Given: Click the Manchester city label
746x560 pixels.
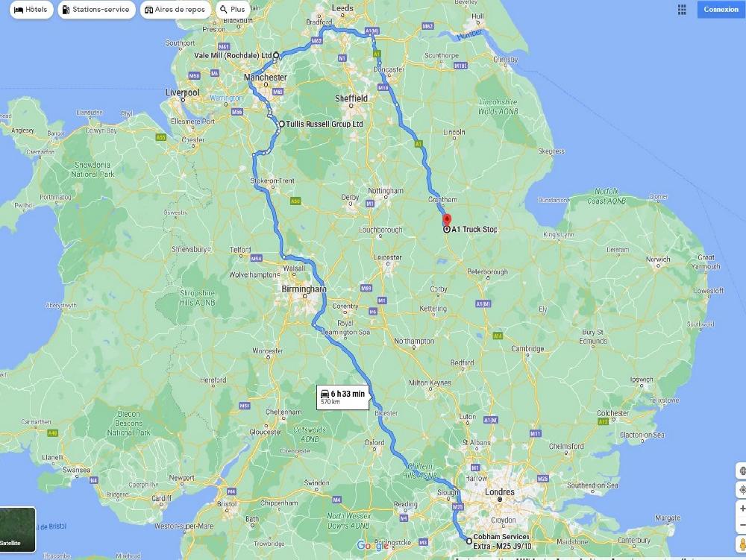Looking at the screenshot, I should pyautogui.click(x=266, y=78).
